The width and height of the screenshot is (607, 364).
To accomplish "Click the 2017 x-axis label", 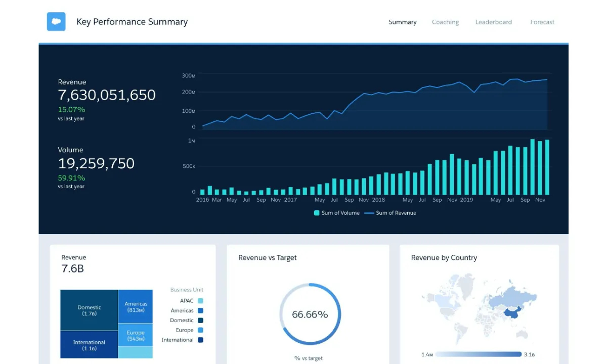I will tap(290, 200).
